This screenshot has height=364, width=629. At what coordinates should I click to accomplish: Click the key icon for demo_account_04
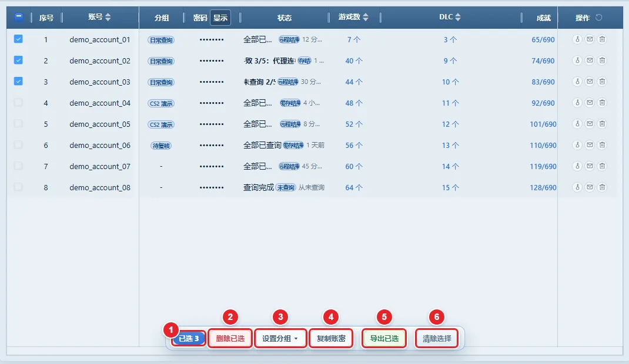[577, 103]
